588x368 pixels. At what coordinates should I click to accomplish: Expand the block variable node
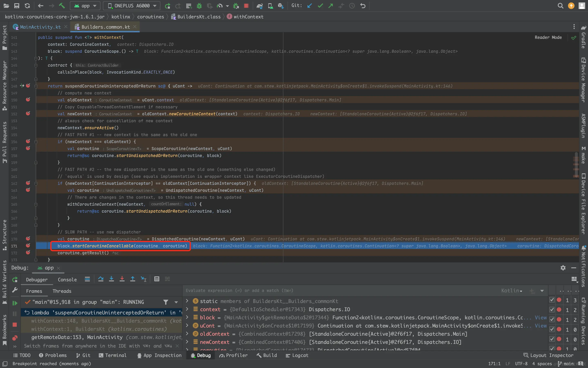(x=187, y=317)
